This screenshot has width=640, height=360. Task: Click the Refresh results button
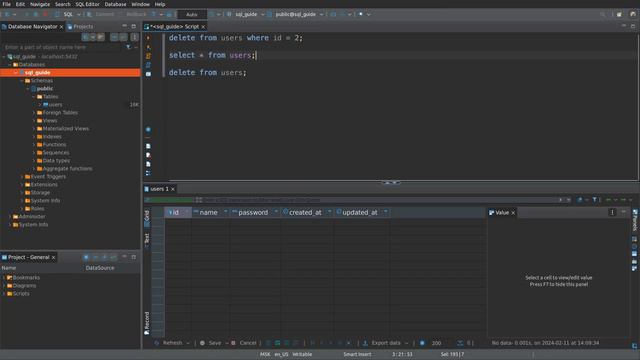(x=169, y=343)
